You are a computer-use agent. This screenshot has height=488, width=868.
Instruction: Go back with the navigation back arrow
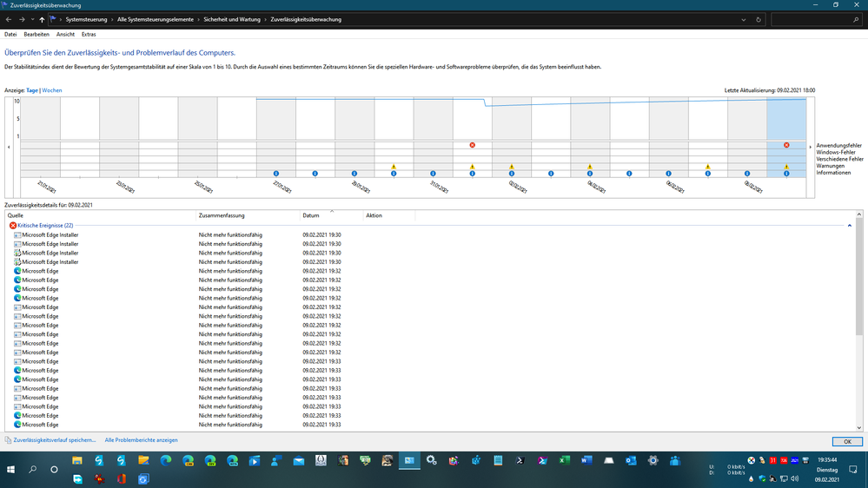(x=9, y=19)
